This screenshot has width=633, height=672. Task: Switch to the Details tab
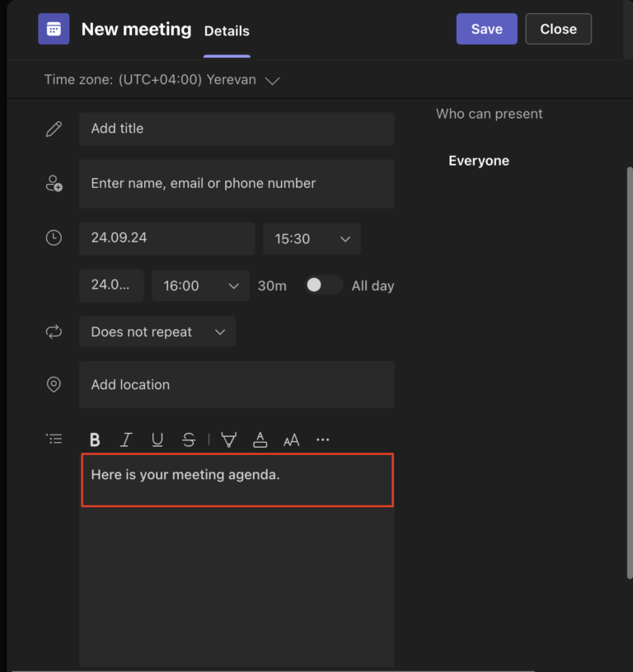[x=227, y=31]
